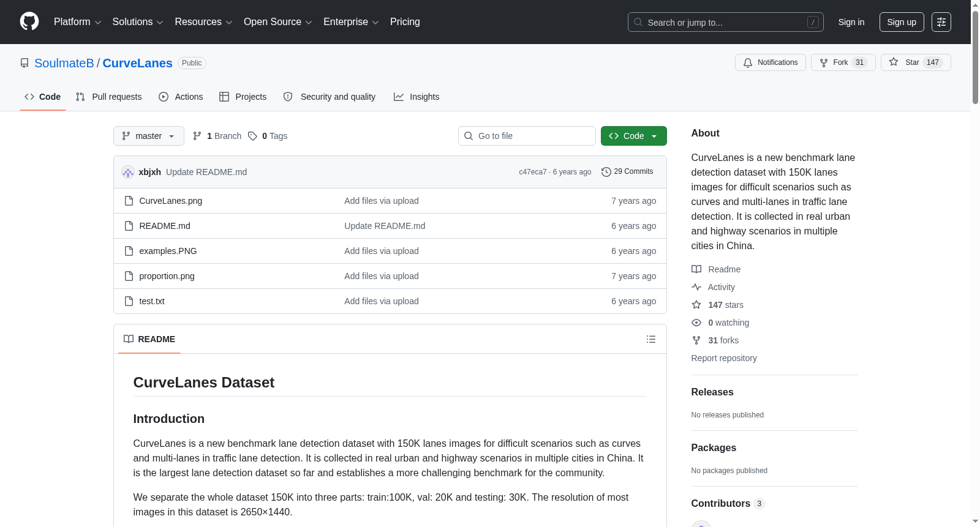Click the file icon beside examples.PNG
980x527 pixels.
pos(129,251)
